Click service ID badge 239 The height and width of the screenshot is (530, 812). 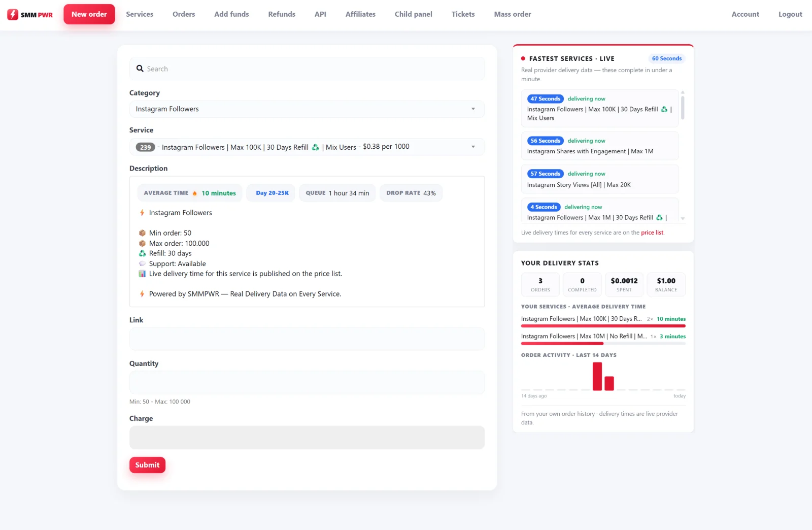click(x=145, y=147)
